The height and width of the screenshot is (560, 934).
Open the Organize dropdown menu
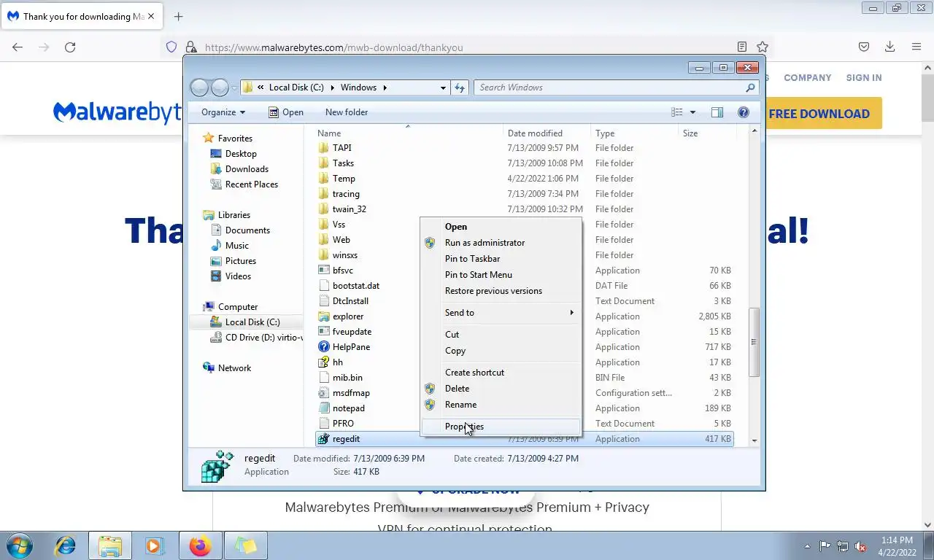[x=223, y=112]
